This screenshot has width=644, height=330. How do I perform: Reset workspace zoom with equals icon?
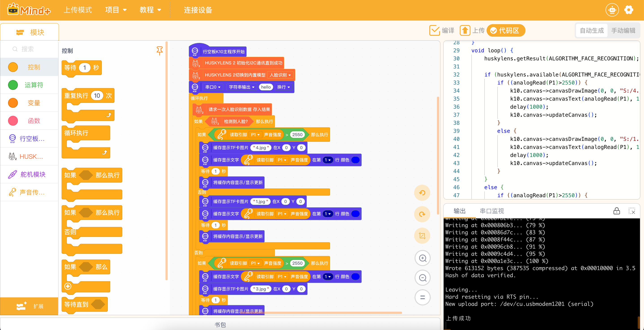pos(422,298)
